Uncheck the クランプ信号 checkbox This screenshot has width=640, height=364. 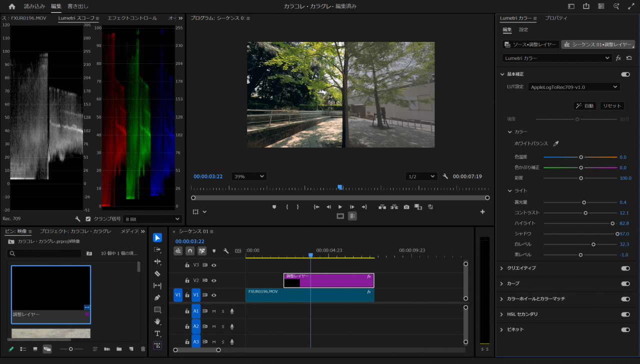coord(88,219)
